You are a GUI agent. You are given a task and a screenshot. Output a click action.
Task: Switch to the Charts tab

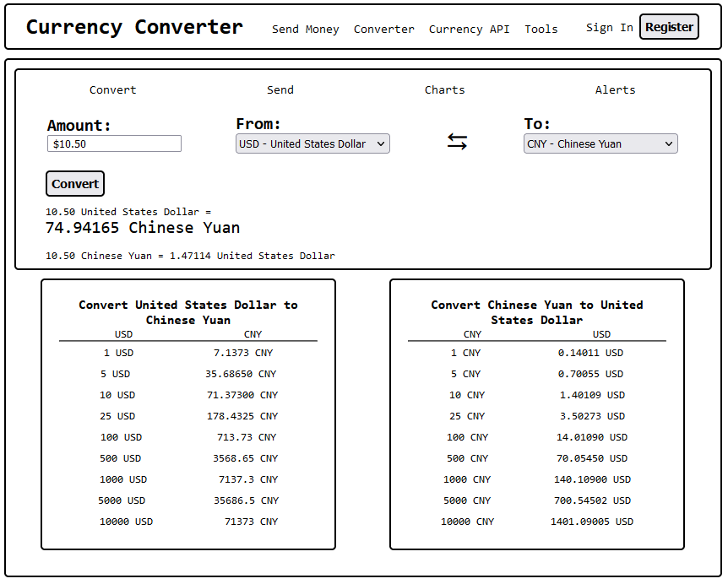444,90
